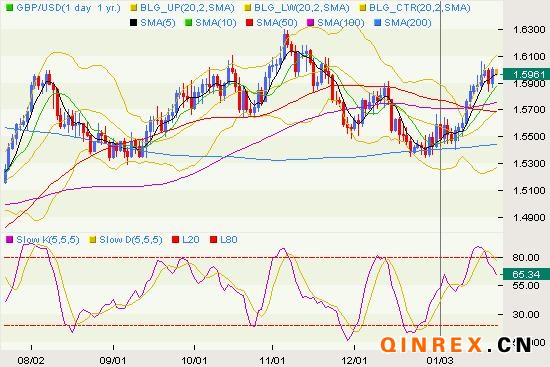The image size is (550, 367).
Task: Click the 08/02 date axis label
Action: click(31, 360)
